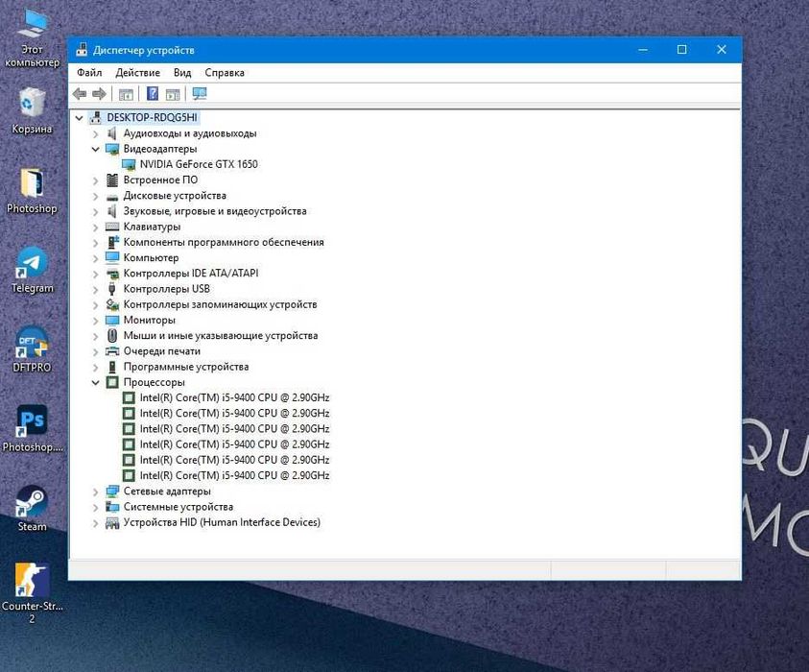Select the Очереди печати category
The width and height of the screenshot is (809, 672).
(x=161, y=351)
